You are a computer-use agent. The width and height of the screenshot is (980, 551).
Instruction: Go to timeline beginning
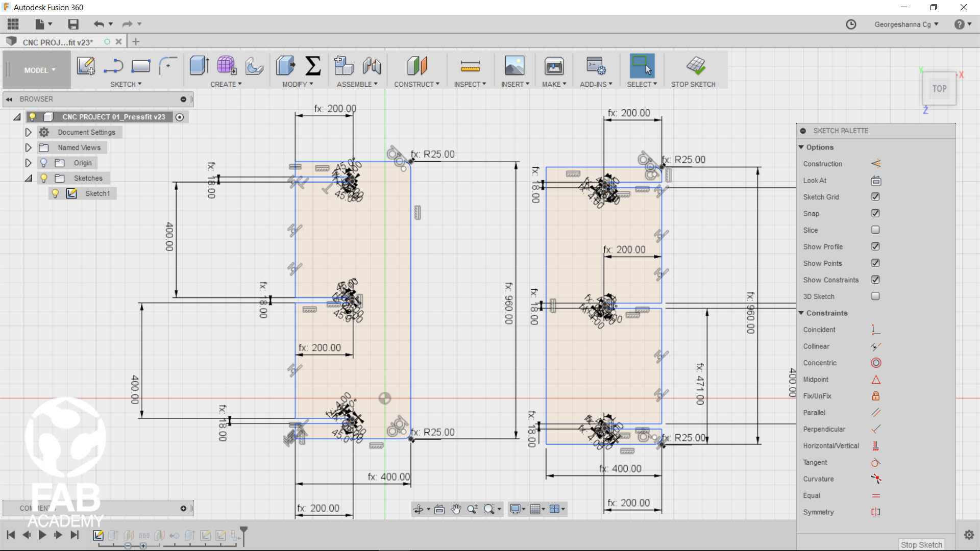click(11, 535)
